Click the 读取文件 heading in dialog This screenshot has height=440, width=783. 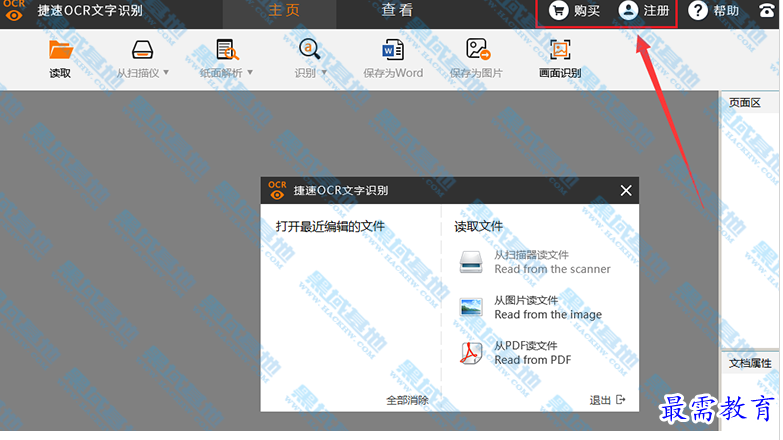(478, 227)
